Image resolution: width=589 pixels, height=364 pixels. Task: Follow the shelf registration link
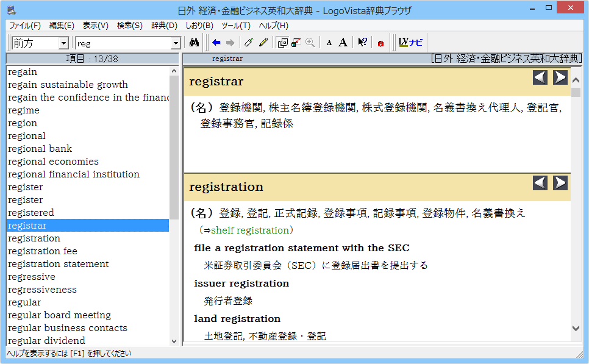tap(250, 230)
